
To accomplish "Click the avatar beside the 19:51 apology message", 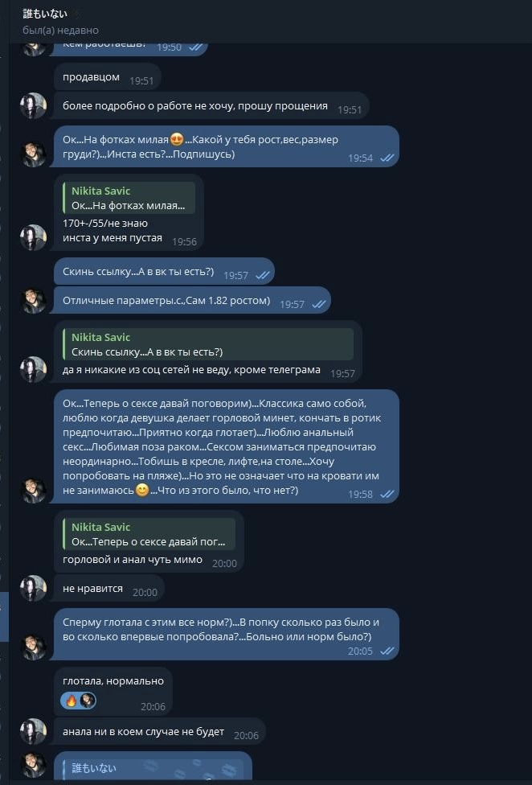I will pos(33,106).
